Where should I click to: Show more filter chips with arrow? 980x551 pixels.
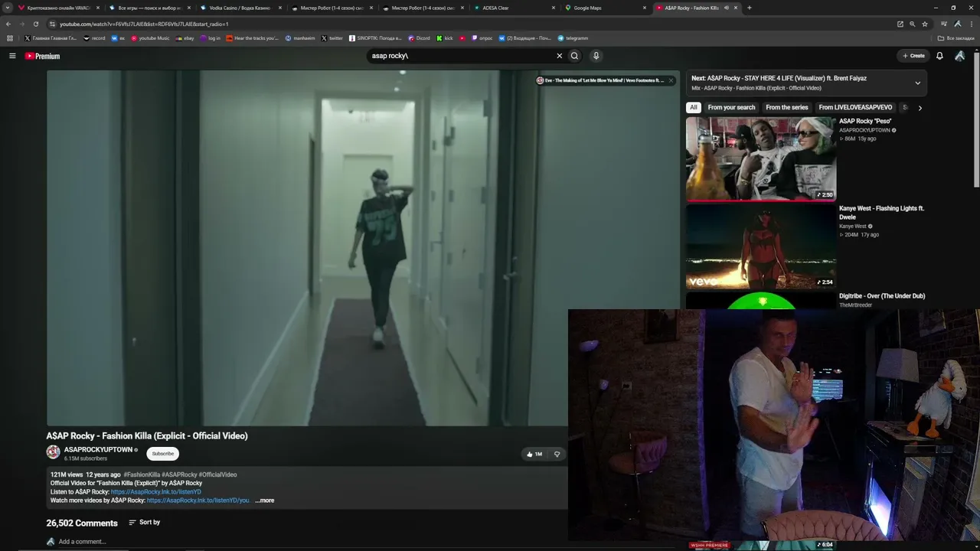click(920, 108)
